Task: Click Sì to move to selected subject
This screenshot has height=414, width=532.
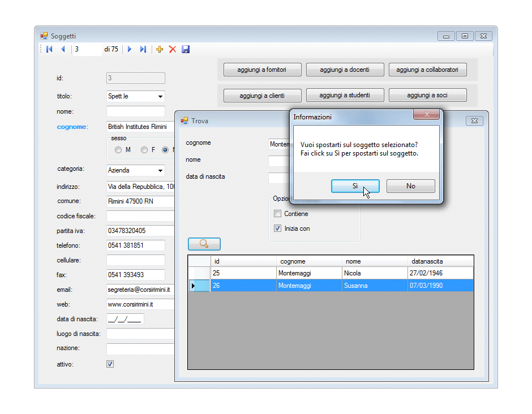Action: pyautogui.click(x=355, y=186)
